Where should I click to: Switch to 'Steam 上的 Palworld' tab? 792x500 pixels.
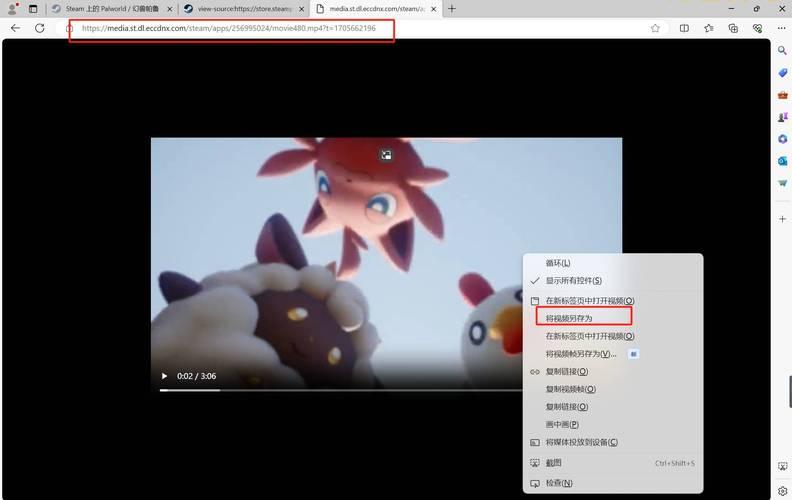110,9
